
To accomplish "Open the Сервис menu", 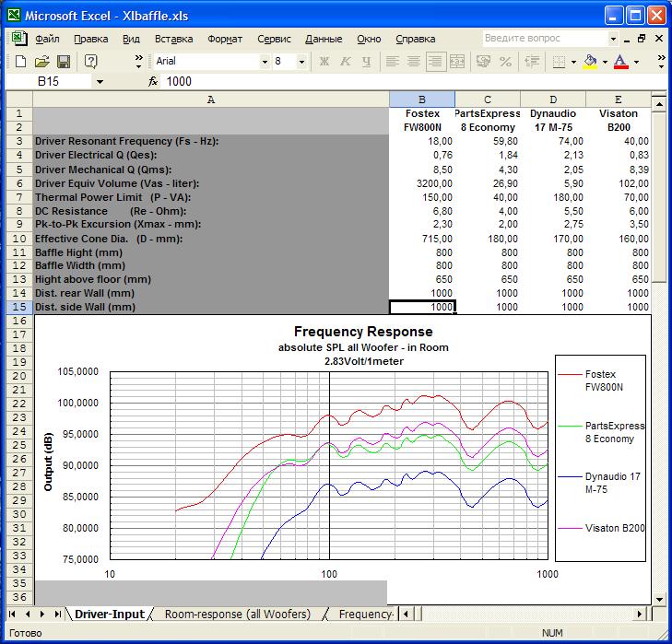I will coord(274,39).
